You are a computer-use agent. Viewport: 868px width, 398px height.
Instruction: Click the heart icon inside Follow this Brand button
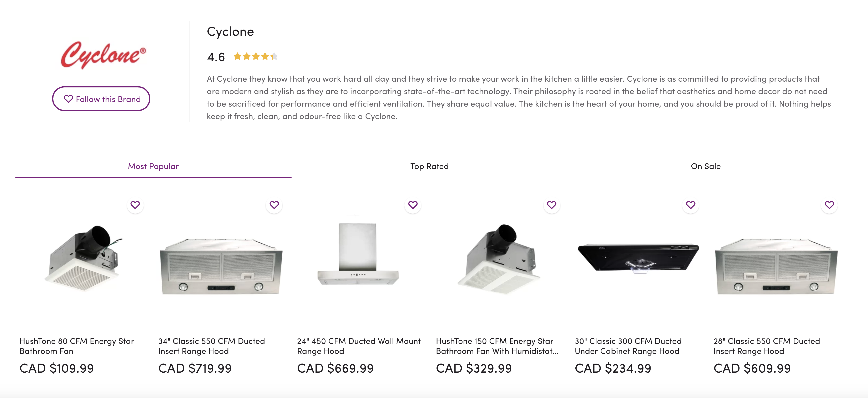click(68, 99)
